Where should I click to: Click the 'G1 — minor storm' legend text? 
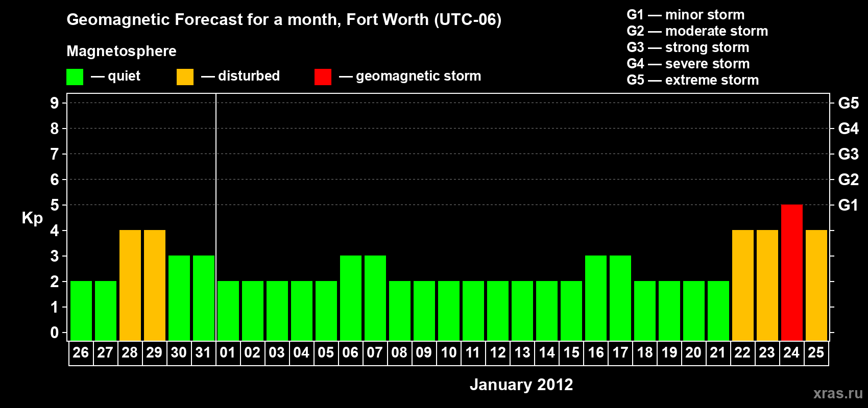[x=686, y=15]
